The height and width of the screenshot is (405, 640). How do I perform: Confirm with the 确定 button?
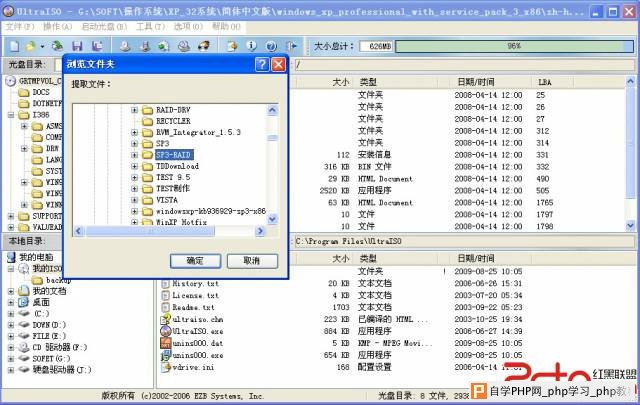coord(196,261)
